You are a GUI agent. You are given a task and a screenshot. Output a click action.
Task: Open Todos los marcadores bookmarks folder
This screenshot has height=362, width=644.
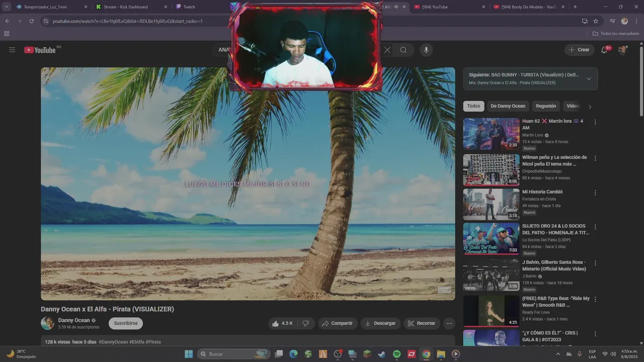point(616,33)
